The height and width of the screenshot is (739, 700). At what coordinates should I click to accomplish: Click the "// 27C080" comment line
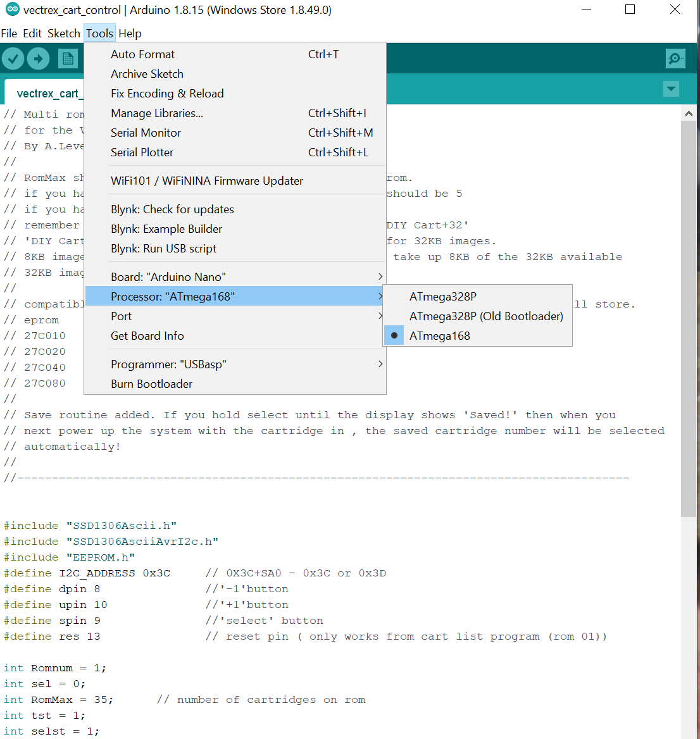point(34,383)
